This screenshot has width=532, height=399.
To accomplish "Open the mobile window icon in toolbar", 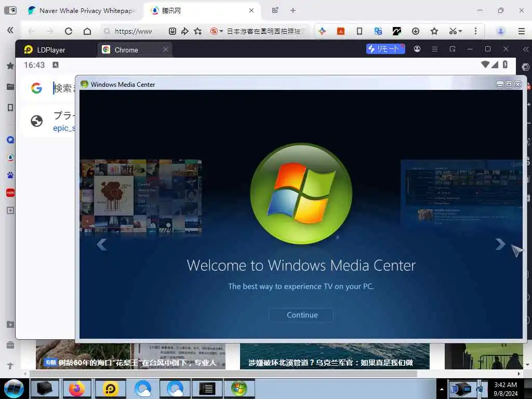I will (x=360, y=31).
